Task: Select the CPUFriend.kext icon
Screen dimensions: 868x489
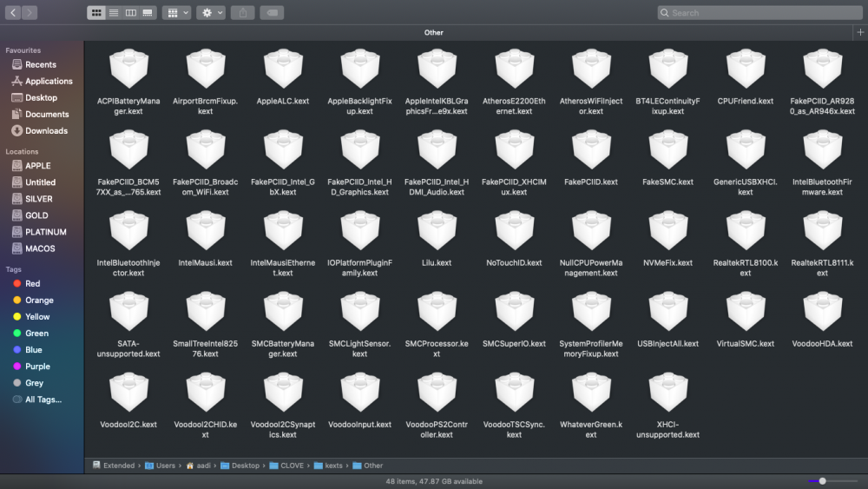Action: [746, 69]
